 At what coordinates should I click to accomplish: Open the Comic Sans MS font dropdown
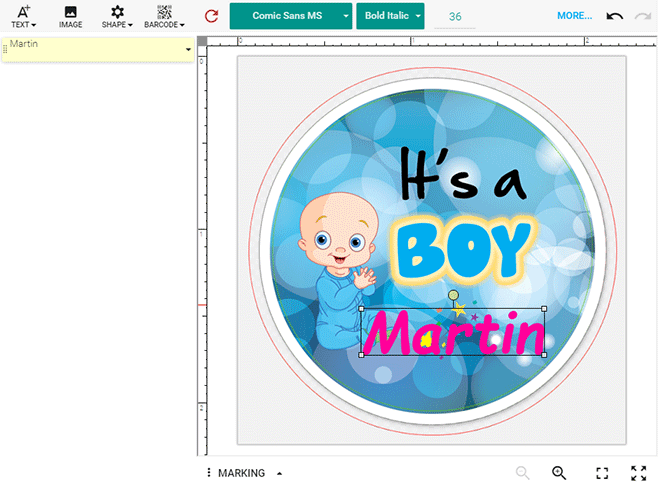click(x=291, y=16)
